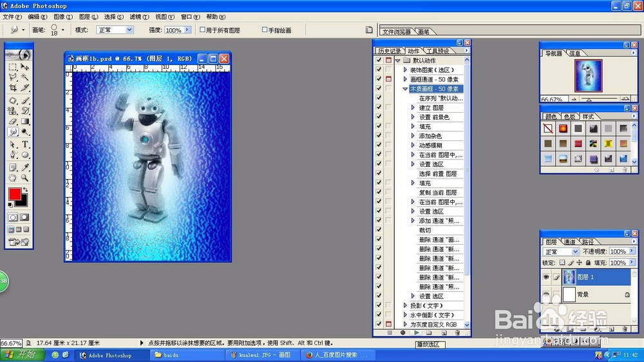The image size is (644, 362).
Task: Expand the 建立 图层 step
Action: click(413, 107)
